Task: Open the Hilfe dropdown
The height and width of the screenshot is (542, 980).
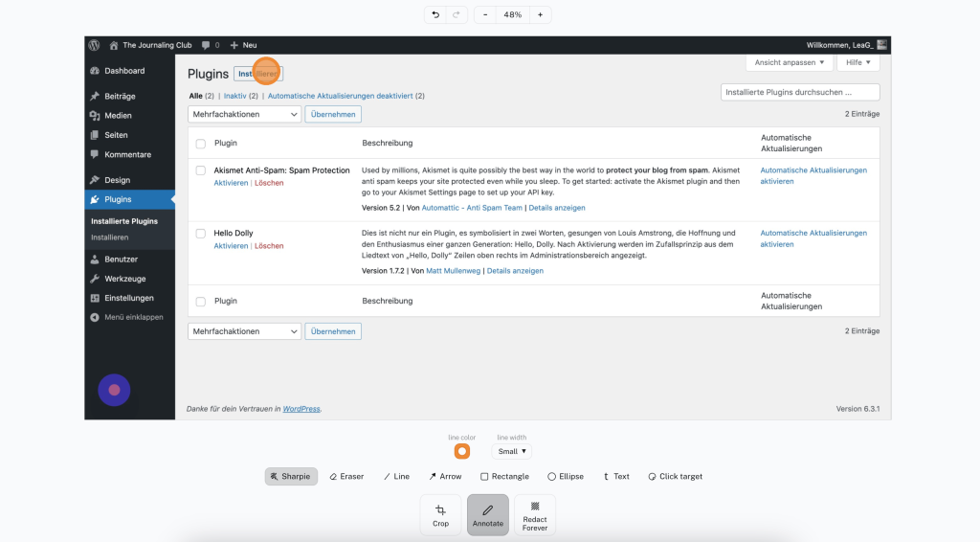Action: point(857,62)
